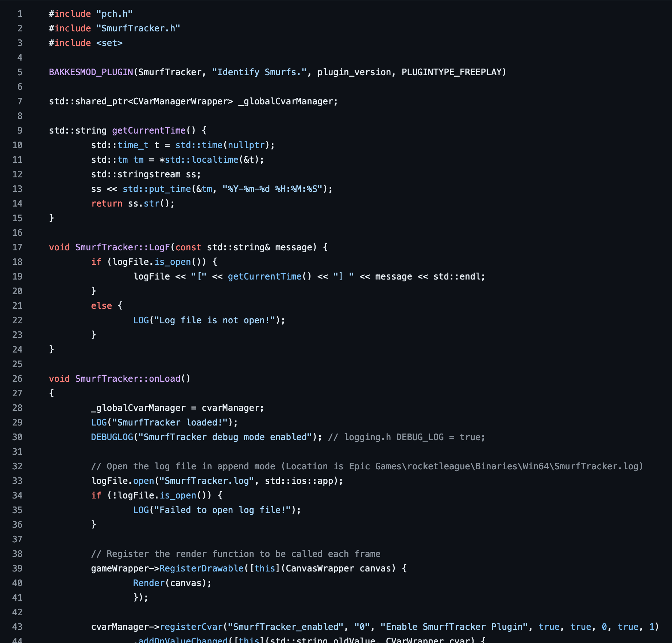Screen dimensions: 672x643
Task: Select line number 43 in the gutter
Action: [x=18, y=627]
